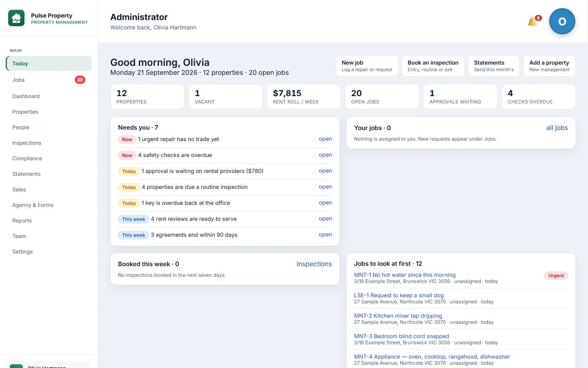Screen dimensions: 588x368
Task: Open MNT-2 Kitchen mixer tap dripping
Action: click(398, 316)
